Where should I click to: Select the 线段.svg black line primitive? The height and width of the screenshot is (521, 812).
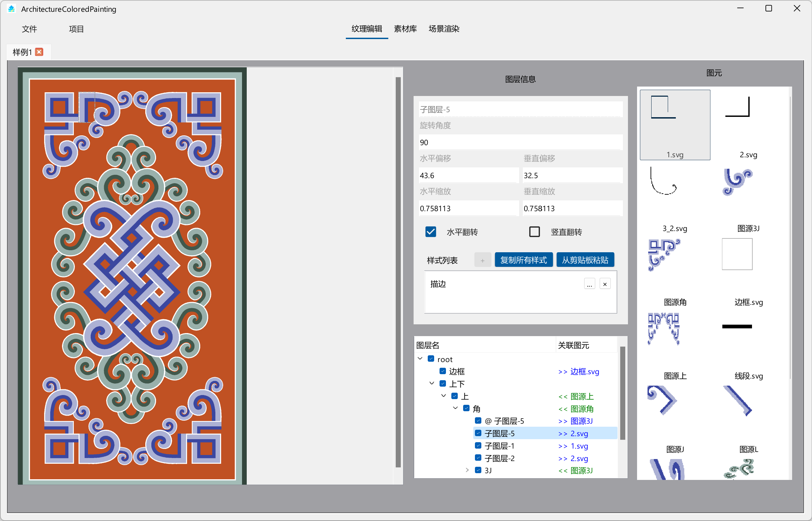click(748, 346)
